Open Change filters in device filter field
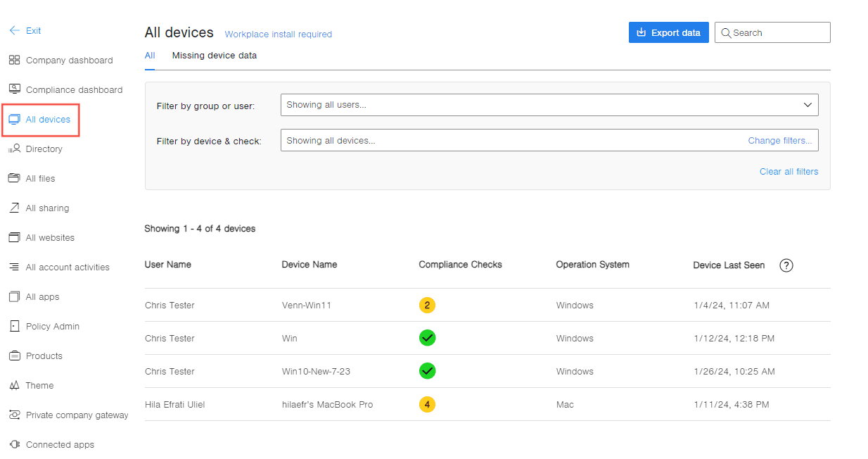 780,141
